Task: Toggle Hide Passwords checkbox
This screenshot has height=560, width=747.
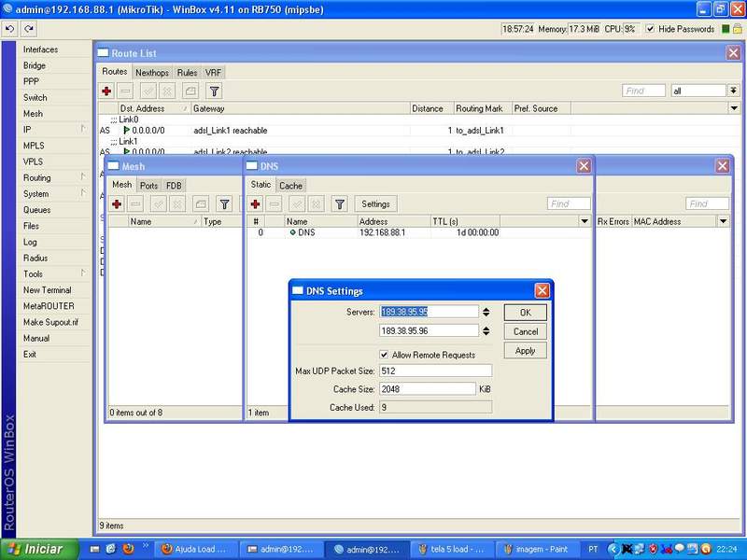Action: (650, 29)
